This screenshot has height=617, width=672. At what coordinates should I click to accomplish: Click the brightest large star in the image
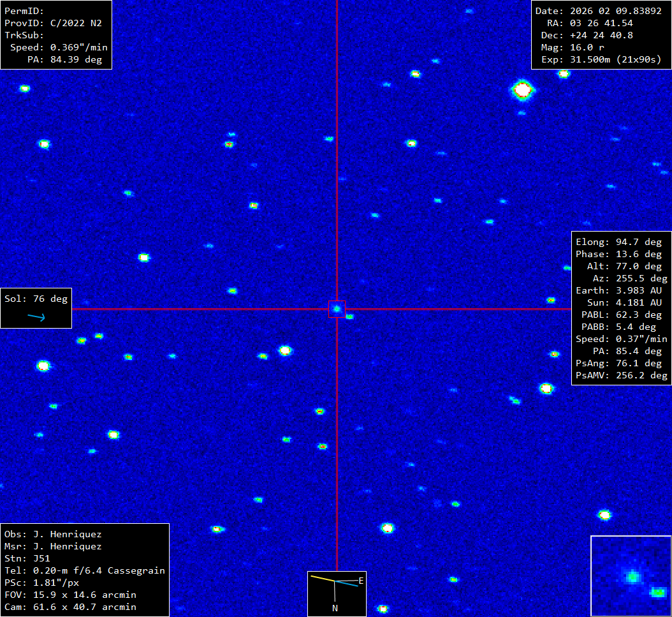[x=523, y=90]
